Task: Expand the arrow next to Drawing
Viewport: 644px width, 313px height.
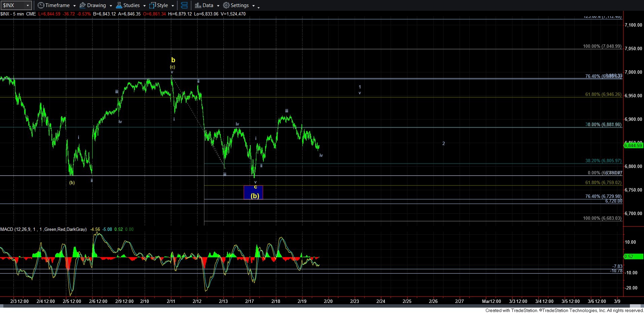Action: click(x=111, y=6)
